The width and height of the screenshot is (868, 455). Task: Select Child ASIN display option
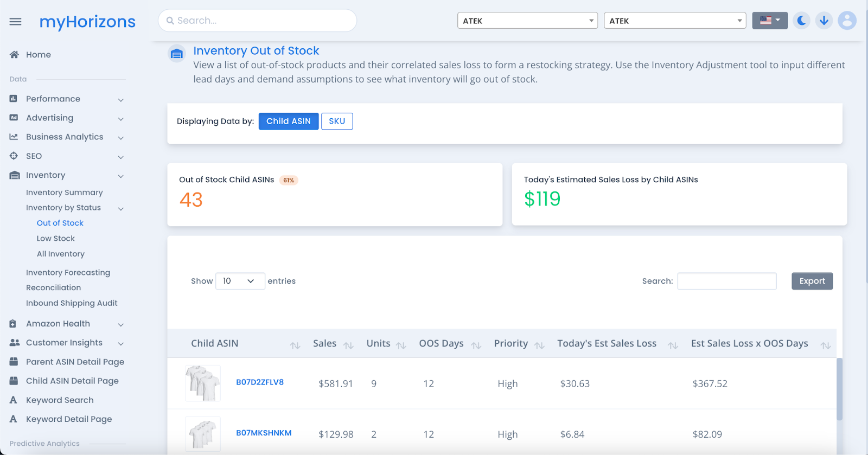(x=289, y=121)
